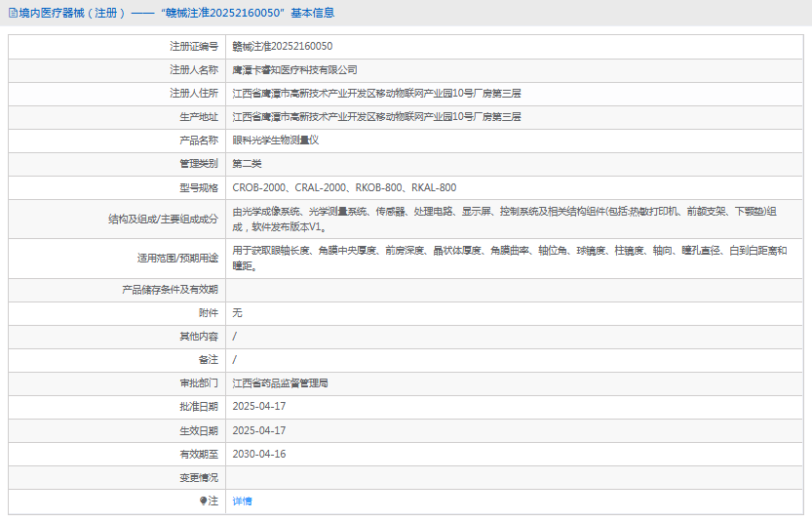Click the 生产地址 label
The width and height of the screenshot is (812, 522).
pyautogui.click(x=199, y=117)
